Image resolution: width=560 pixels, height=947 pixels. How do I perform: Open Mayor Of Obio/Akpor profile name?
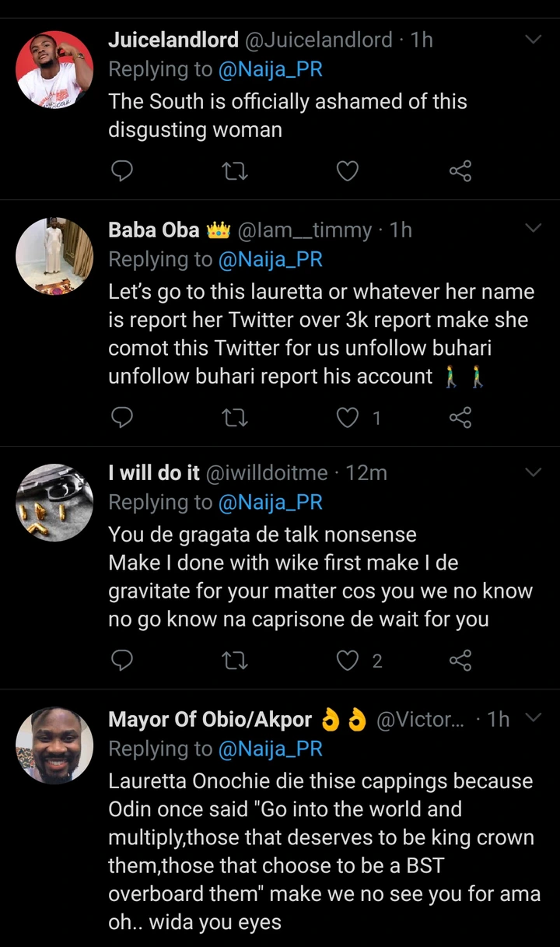pyautogui.click(x=210, y=720)
